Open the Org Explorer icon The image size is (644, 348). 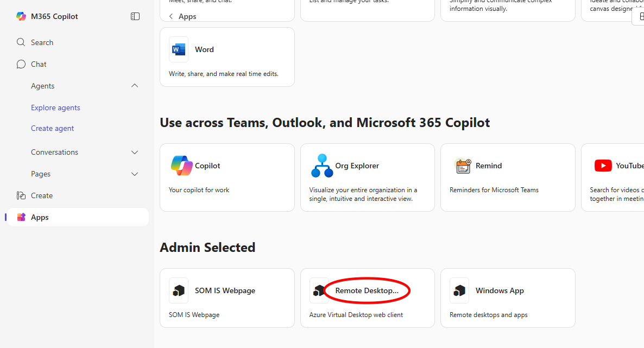point(321,166)
